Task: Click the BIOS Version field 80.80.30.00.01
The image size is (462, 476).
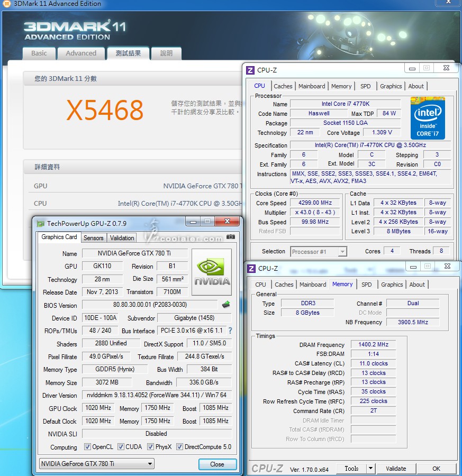Action: (150, 305)
